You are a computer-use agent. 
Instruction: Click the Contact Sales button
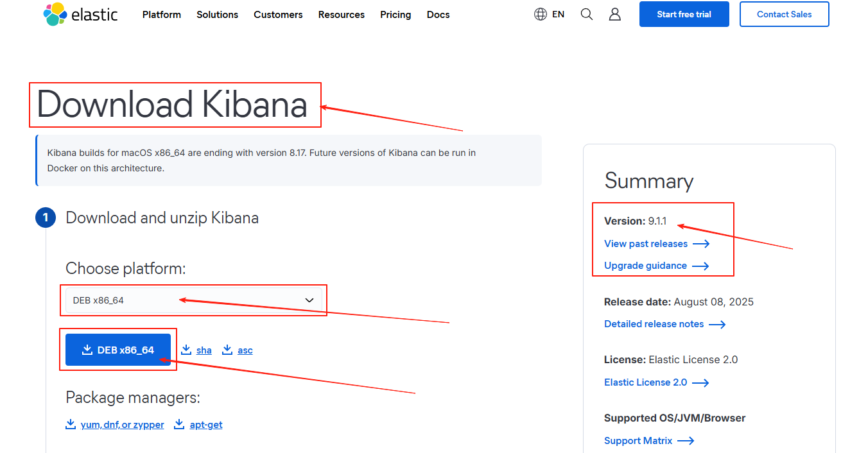[x=785, y=14]
